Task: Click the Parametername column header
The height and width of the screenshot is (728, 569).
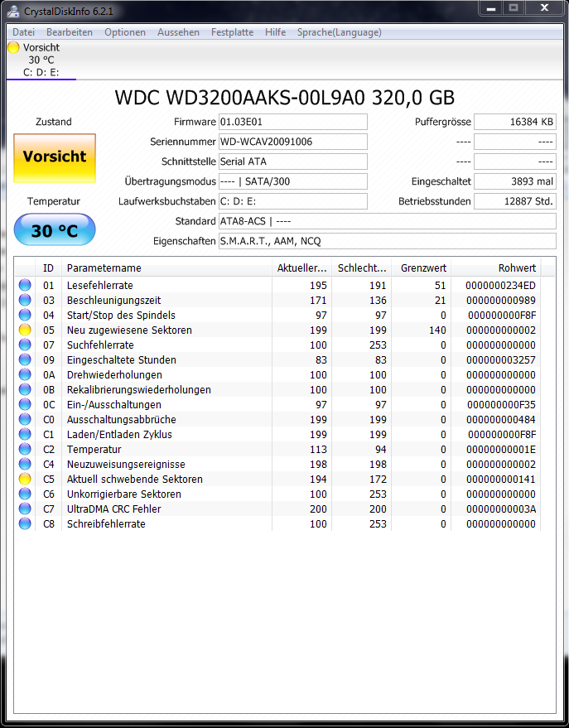Action: click(x=166, y=268)
